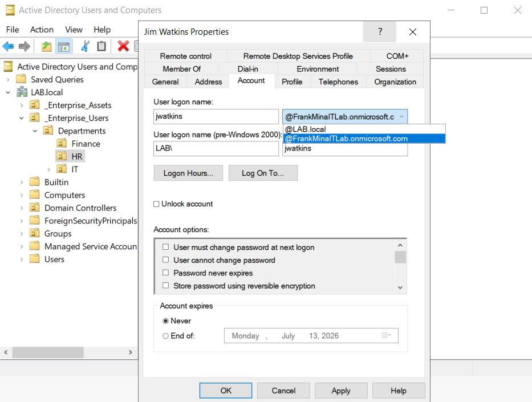Click the Cut scissors toolbar icon
Image resolution: width=532 pixels, height=402 pixels.
pyautogui.click(x=85, y=46)
